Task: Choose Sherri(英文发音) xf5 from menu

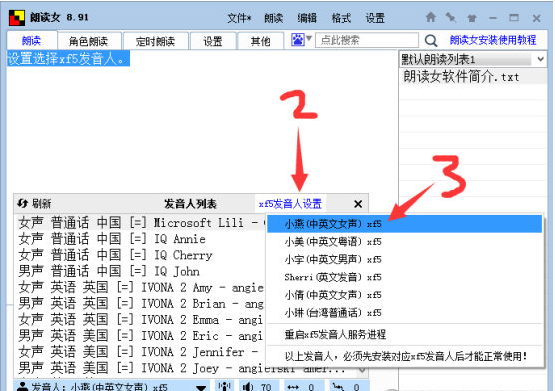Action: pos(404,277)
